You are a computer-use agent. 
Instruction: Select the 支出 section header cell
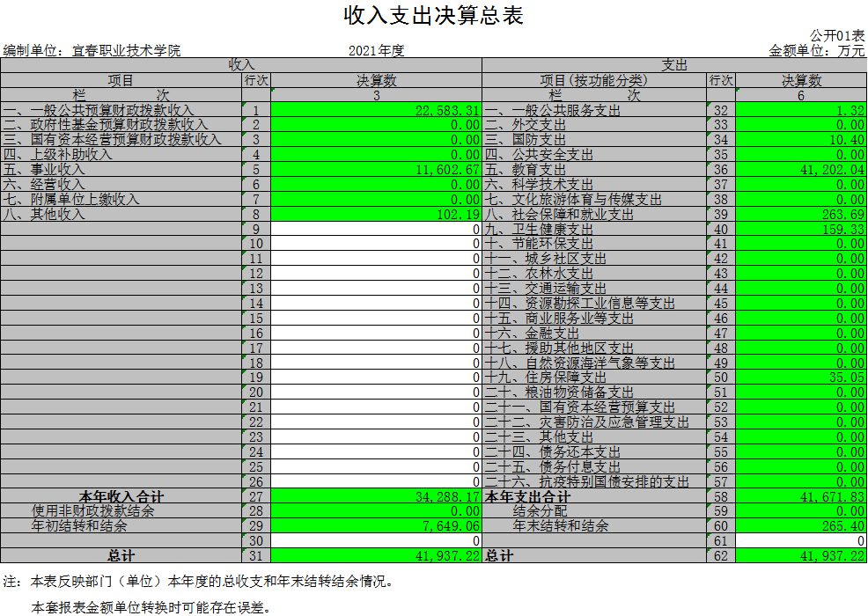tap(674, 65)
